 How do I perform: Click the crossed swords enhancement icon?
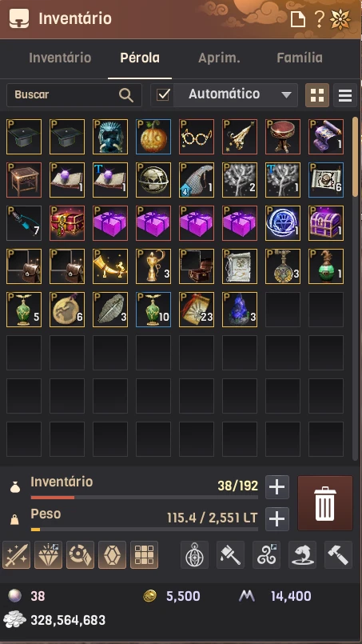[17, 555]
